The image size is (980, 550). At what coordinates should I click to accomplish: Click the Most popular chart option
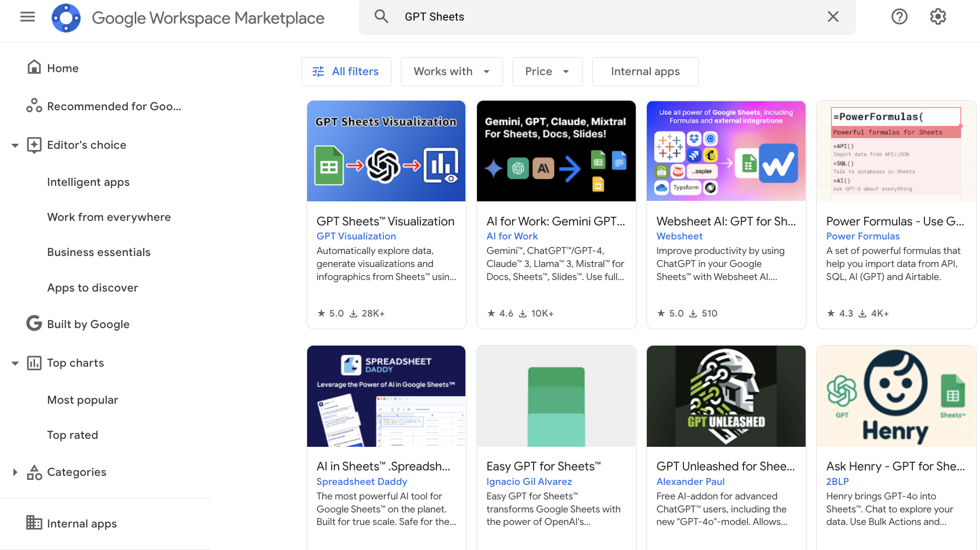coord(83,399)
